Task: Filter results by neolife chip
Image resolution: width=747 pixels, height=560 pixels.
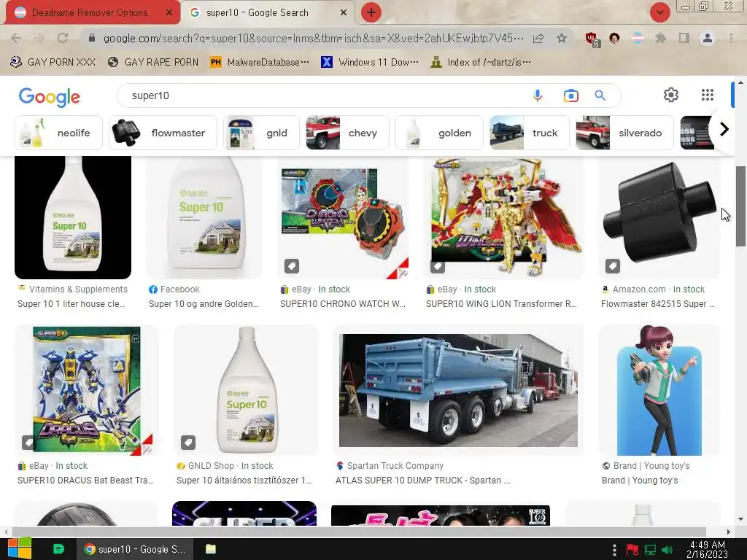Action: 58,133
